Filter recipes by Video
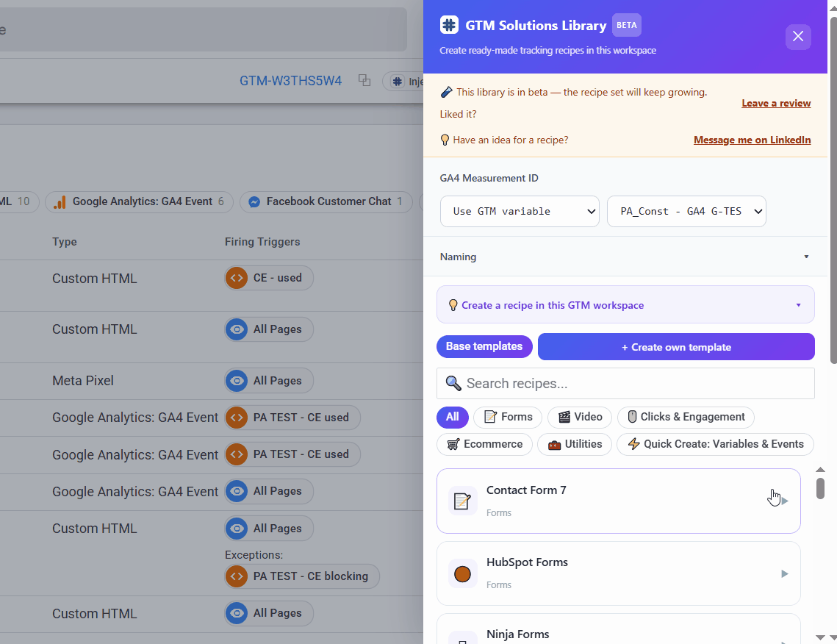 580,417
